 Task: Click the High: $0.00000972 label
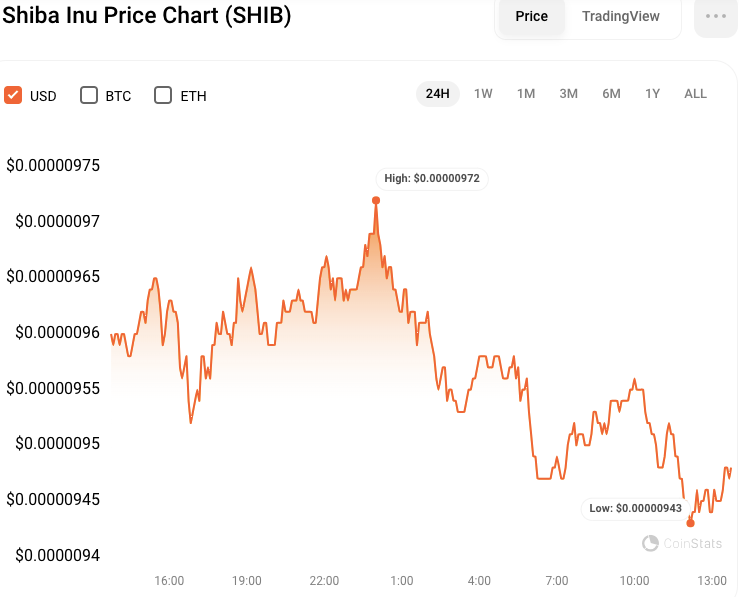tap(432, 178)
